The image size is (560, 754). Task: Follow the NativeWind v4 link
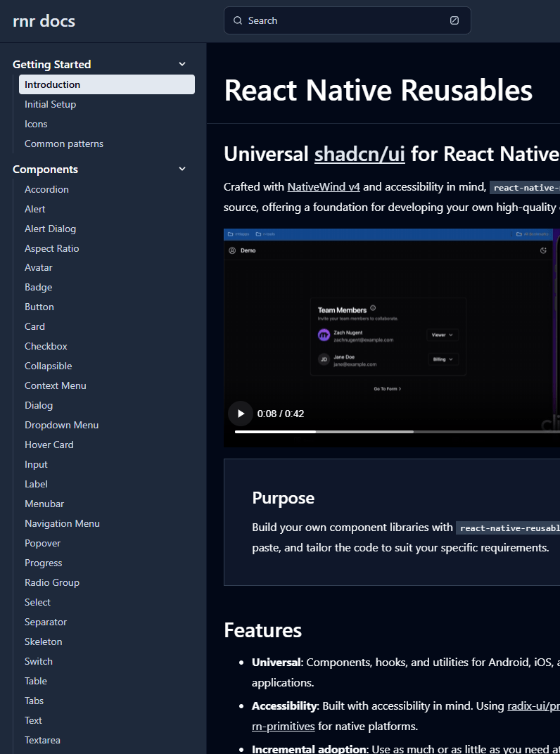324,187
